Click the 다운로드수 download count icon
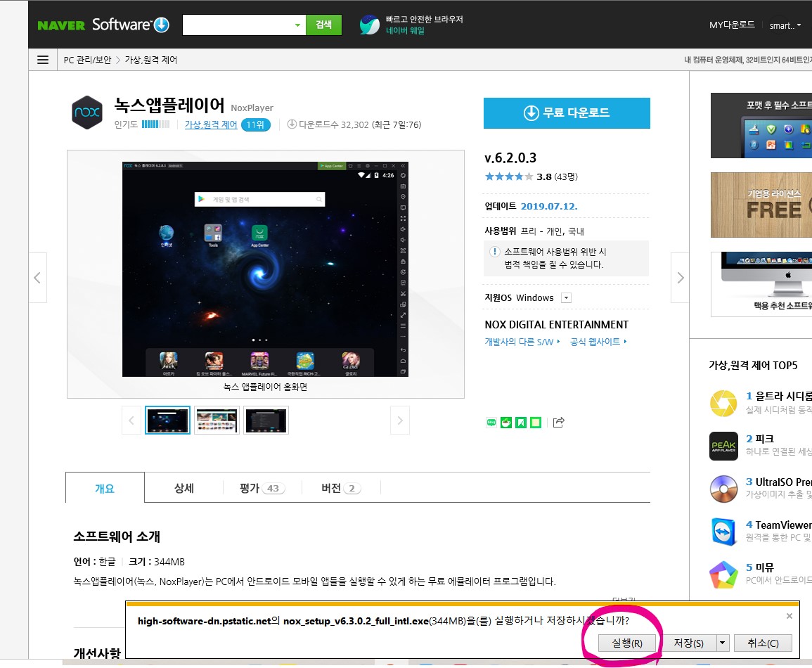Screen dimensions: 812x668 coord(292,124)
